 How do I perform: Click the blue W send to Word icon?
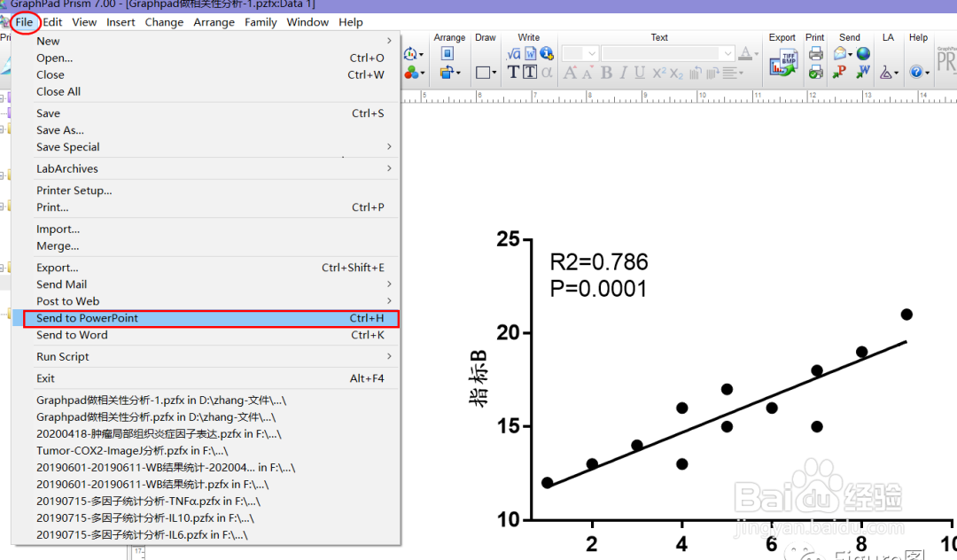863,73
